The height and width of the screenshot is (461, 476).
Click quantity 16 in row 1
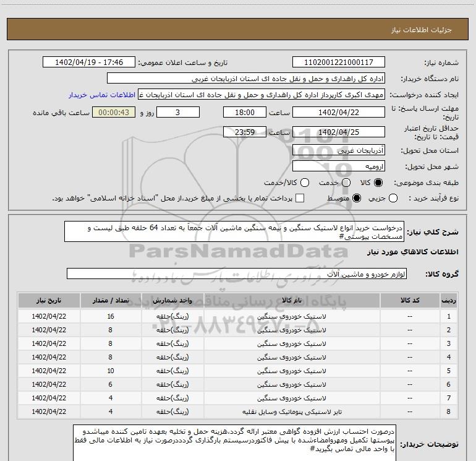(x=111, y=316)
